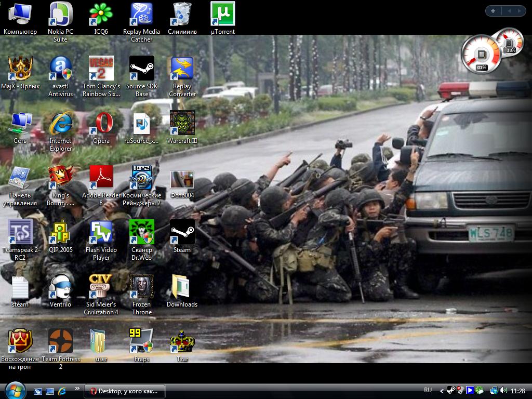Open the Windows Start button
This screenshot has width=532, height=399.
point(15,390)
